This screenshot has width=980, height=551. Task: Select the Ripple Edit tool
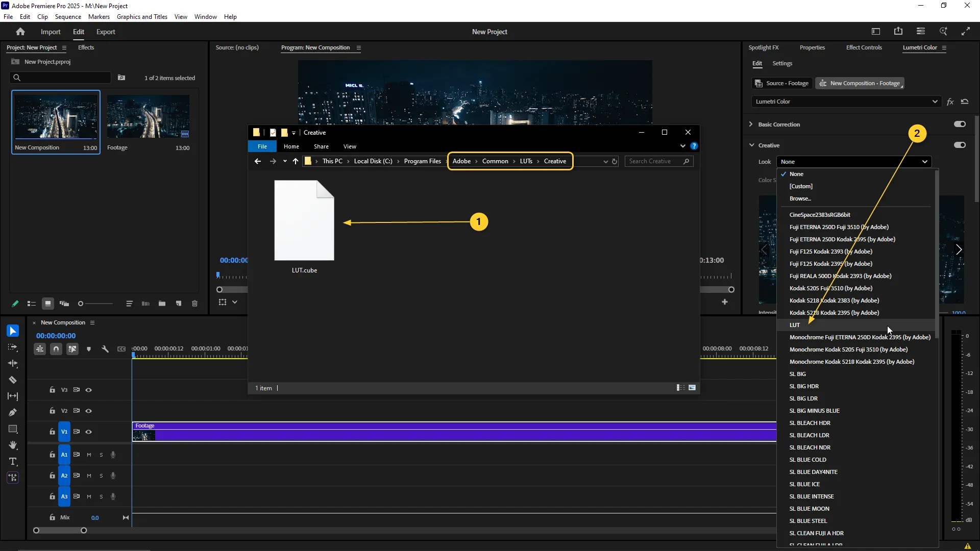tap(13, 364)
